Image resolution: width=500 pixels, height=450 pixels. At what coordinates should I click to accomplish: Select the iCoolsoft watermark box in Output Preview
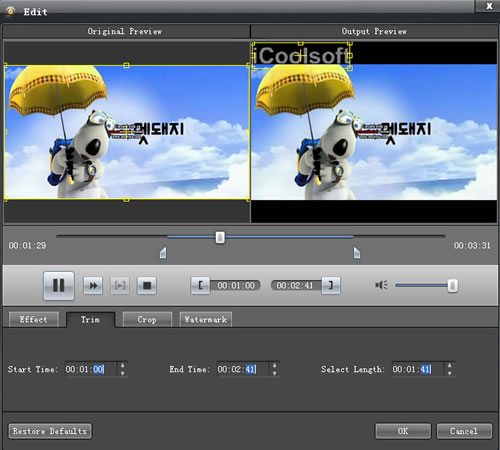tap(301, 56)
